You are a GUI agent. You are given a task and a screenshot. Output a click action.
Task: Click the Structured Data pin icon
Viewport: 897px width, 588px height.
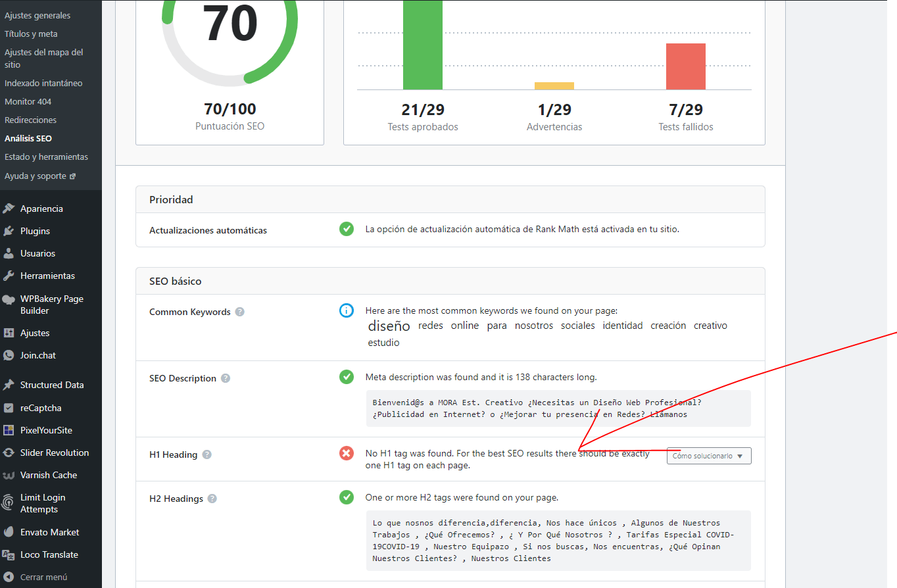tap(9, 385)
